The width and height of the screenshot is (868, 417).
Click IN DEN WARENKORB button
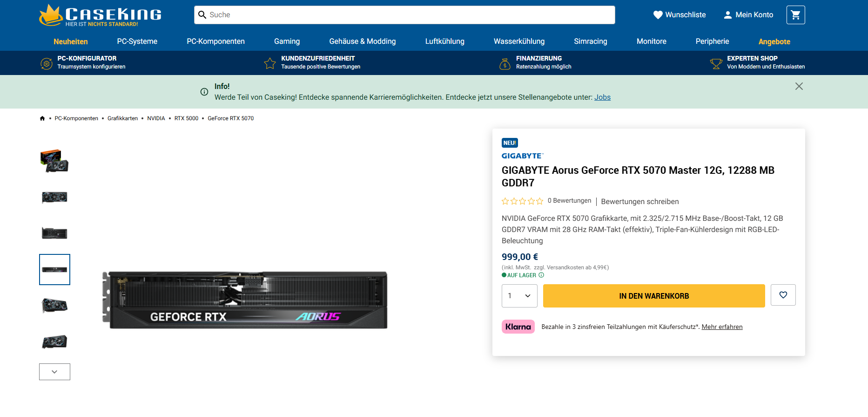point(654,296)
